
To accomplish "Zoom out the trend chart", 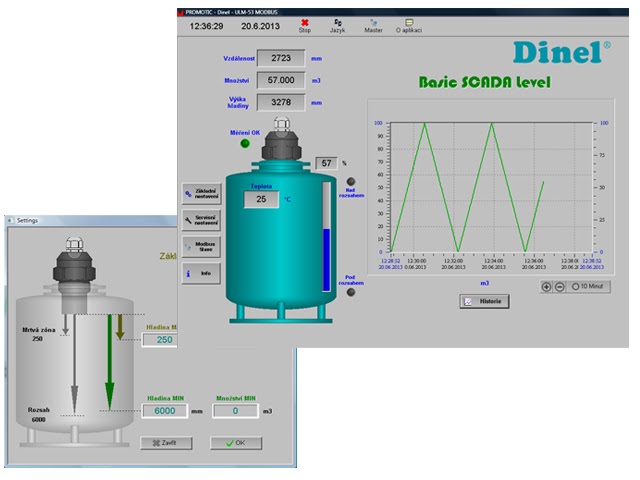I will click(560, 287).
